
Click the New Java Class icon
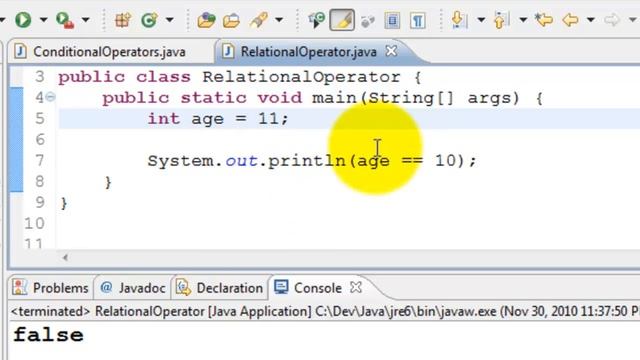(149, 20)
